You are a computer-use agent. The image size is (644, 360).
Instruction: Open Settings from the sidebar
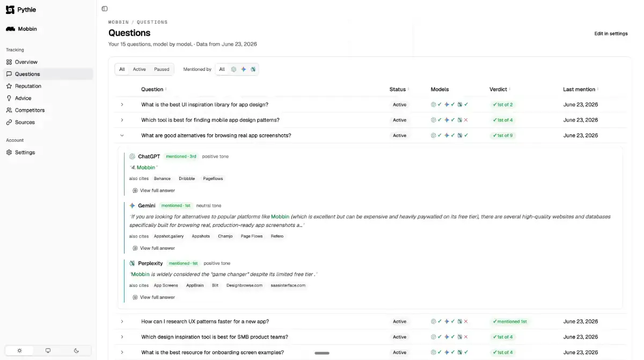(48, 153)
